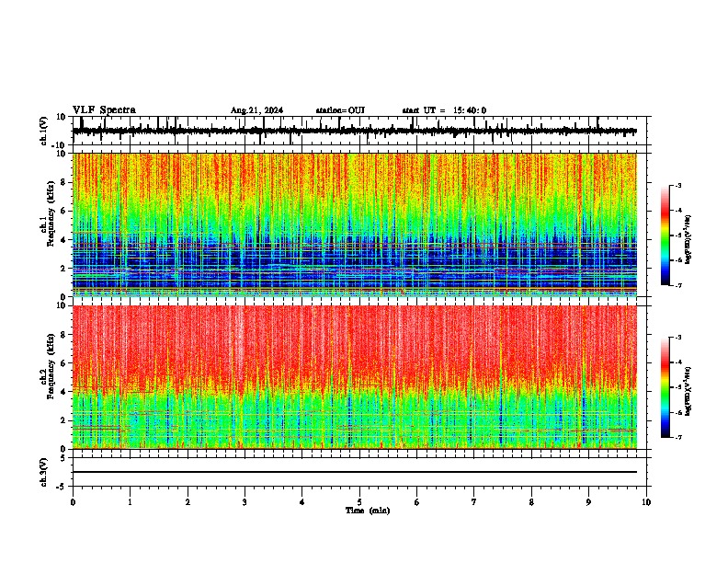This screenshot has width=728, height=563.
Task: Click the "-7" label on ch.2 color scale
Action: 678,437
